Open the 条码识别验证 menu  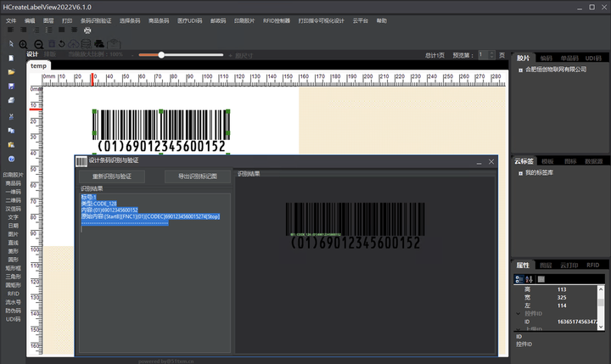pos(95,19)
